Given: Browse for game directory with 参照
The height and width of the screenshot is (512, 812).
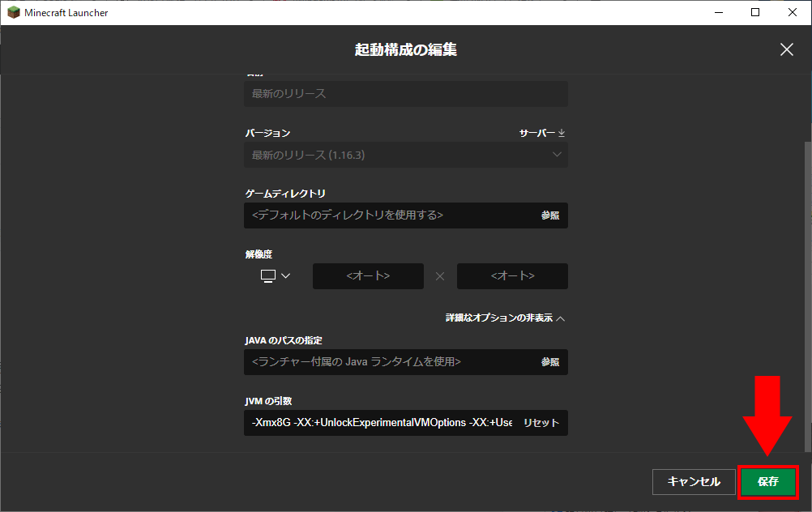Looking at the screenshot, I should pos(550,215).
